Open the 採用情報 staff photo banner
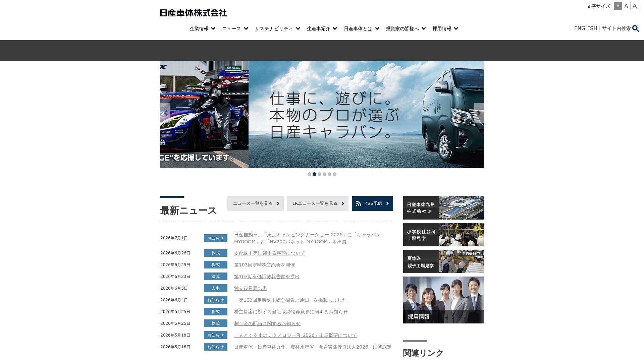The image size is (644, 362). tap(443, 300)
